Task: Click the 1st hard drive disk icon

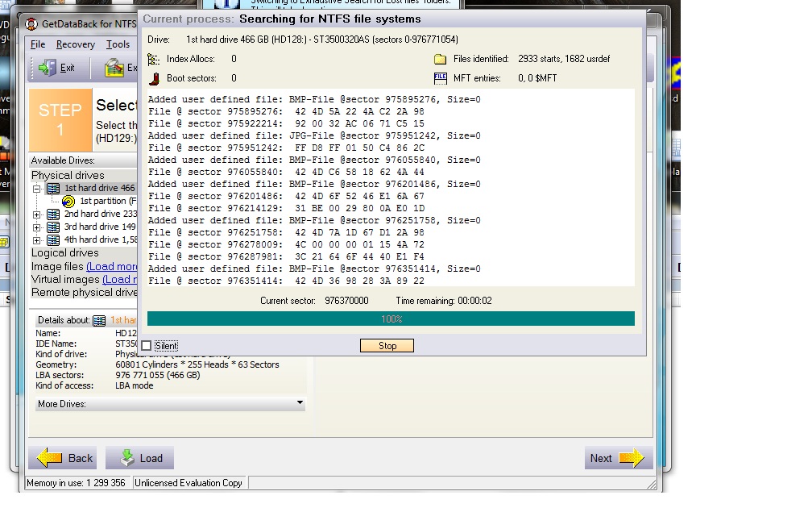Action: point(53,188)
